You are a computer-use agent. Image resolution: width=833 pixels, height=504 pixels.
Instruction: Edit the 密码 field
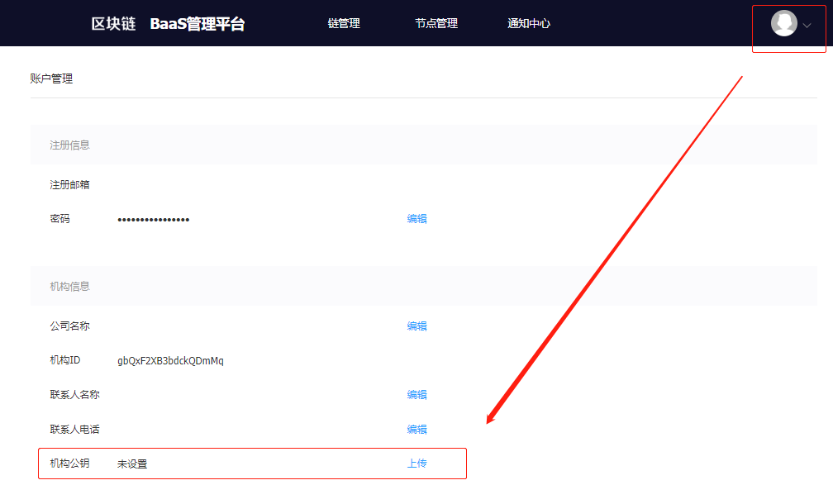point(416,219)
